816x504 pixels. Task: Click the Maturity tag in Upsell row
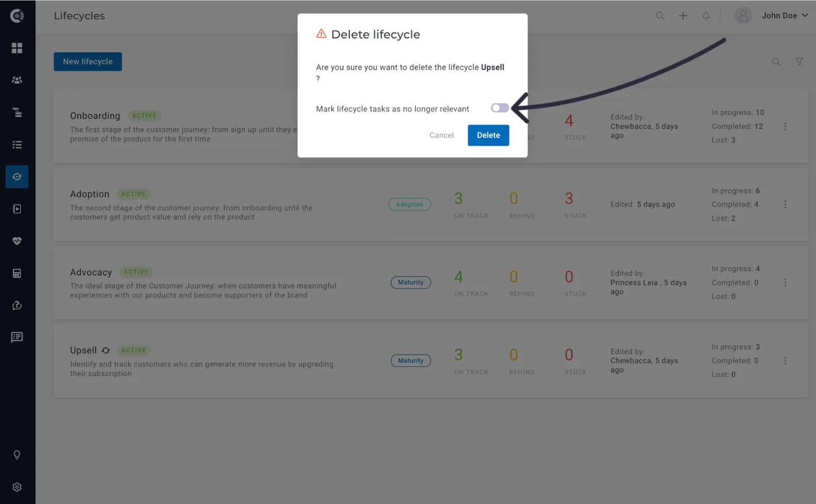click(411, 361)
